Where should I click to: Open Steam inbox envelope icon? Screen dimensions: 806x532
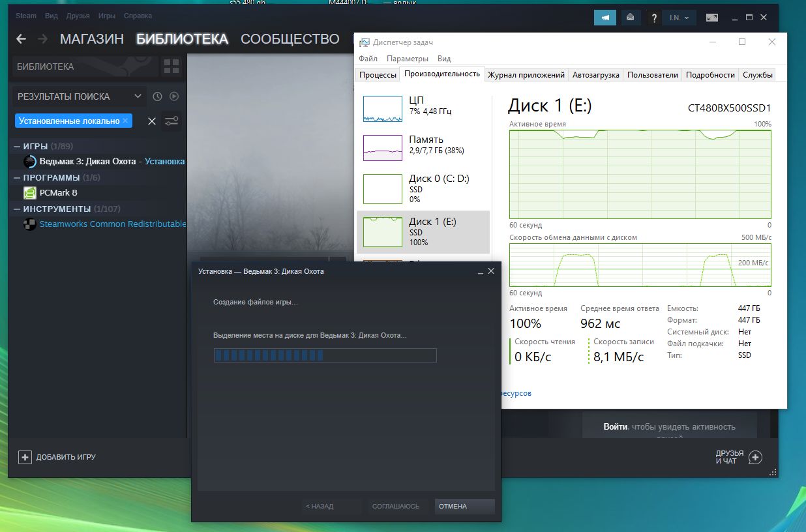pos(630,18)
